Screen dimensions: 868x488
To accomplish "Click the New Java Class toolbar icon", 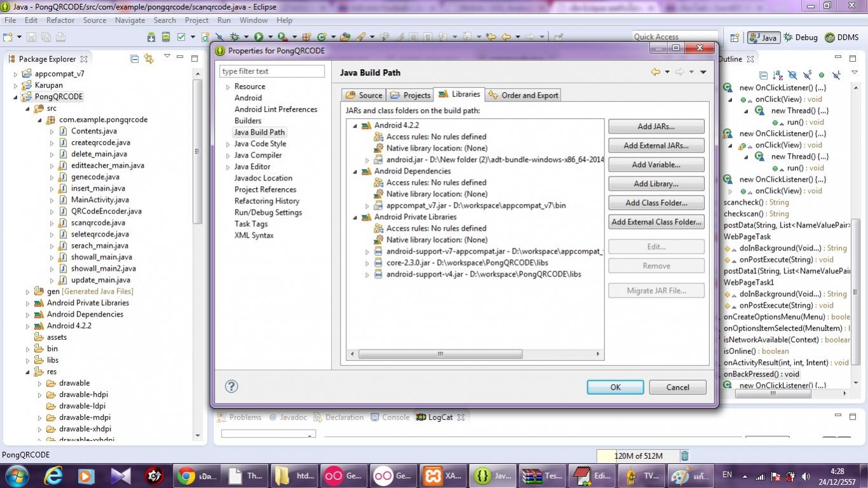I will 322,37.
